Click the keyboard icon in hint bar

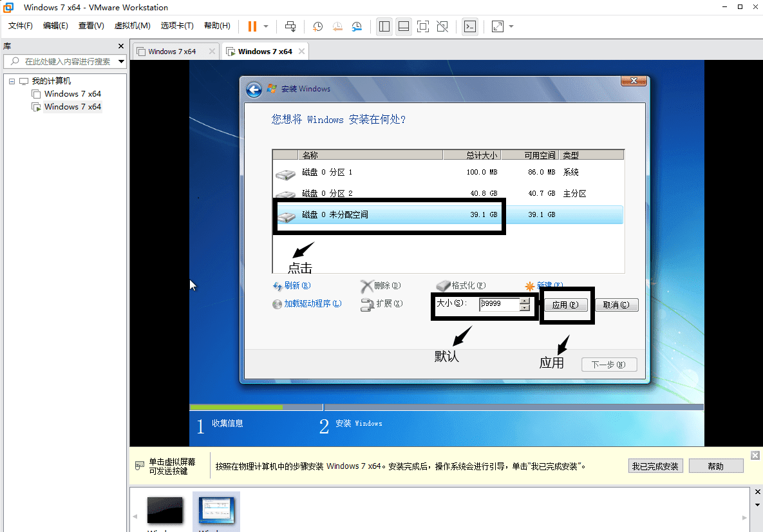(x=139, y=465)
